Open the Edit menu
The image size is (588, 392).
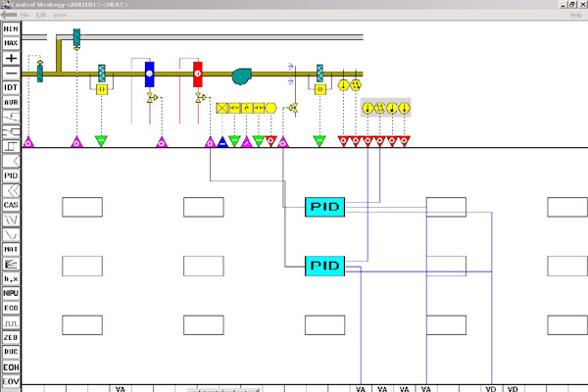pyautogui.click(x=41, y=16)
